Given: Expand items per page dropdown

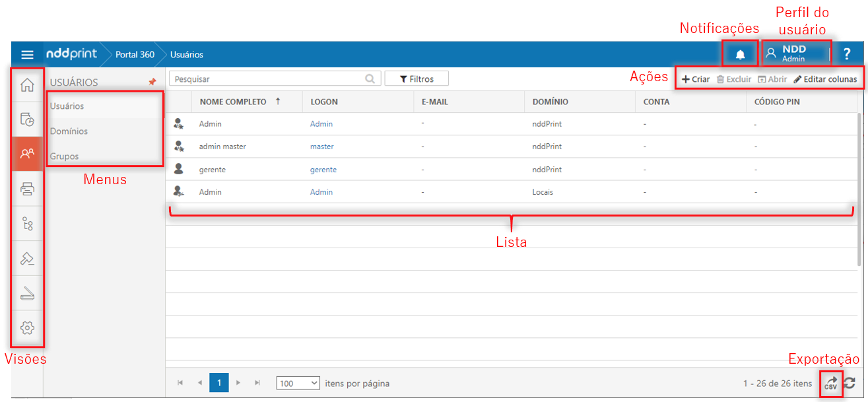Looking at the screenshot, I should click(298, 383).
